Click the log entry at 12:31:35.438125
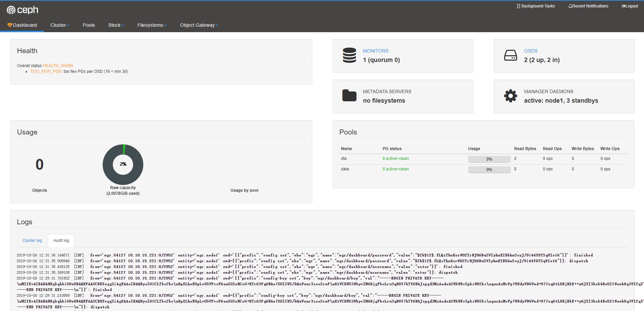Image resolution: width=644 pixels, height=311 pixels. [240, 267]
